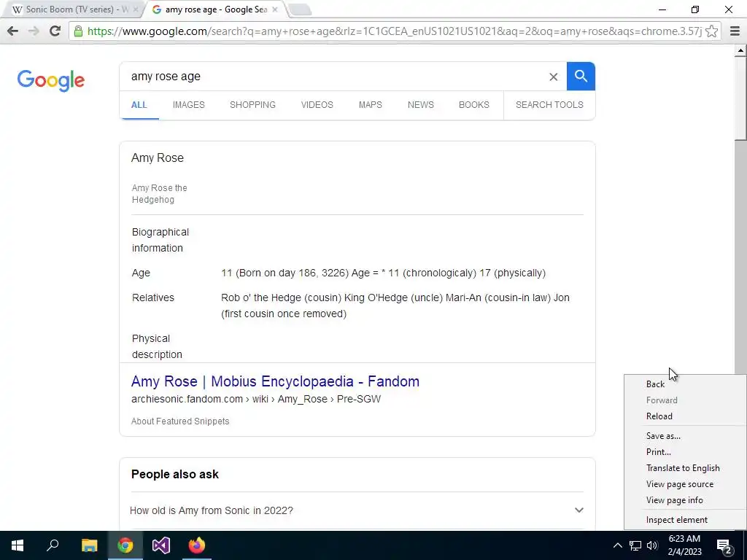Switch to VIDEOS search results
This screenshot has width=747, height=560.
pyautogui.click(x=317, y=105)
